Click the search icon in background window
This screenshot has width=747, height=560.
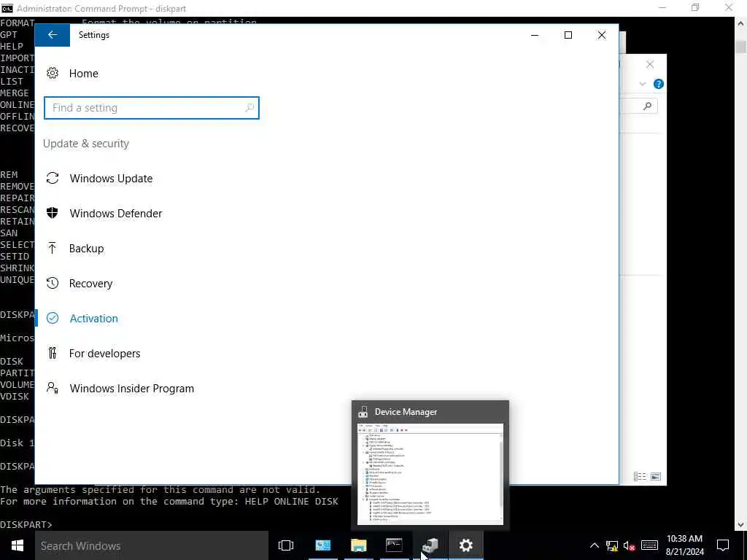pyautogui.click(x=647, y=106)
